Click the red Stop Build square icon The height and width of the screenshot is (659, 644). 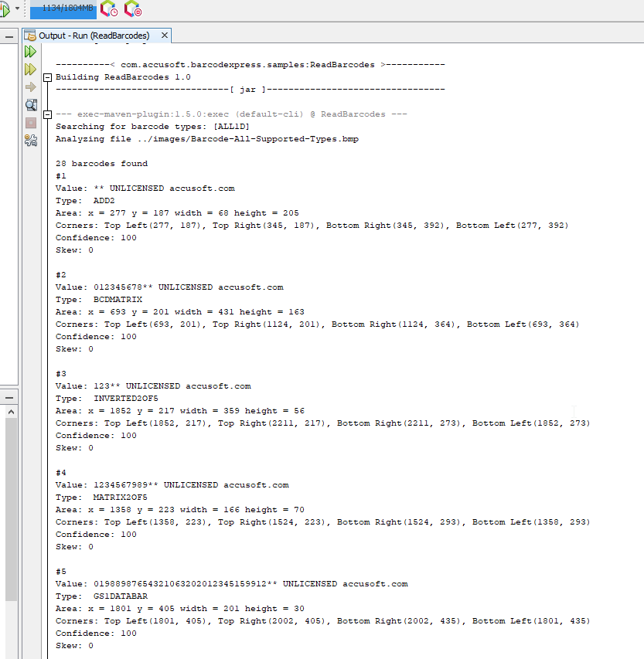(29, 122)
